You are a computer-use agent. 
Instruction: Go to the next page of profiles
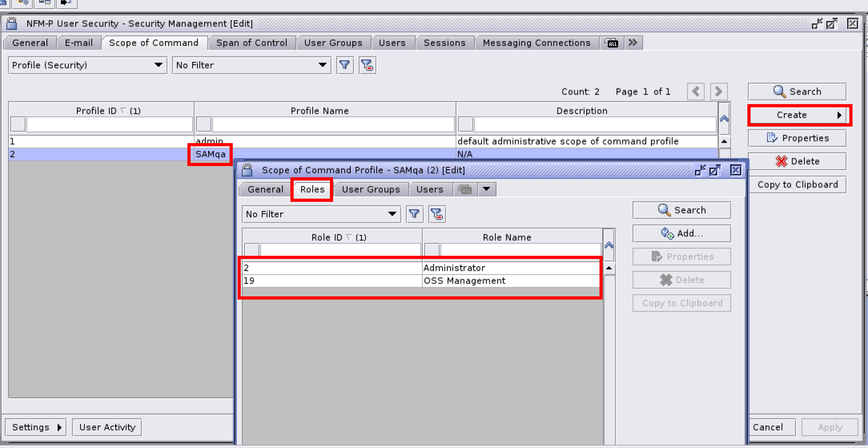719,91
